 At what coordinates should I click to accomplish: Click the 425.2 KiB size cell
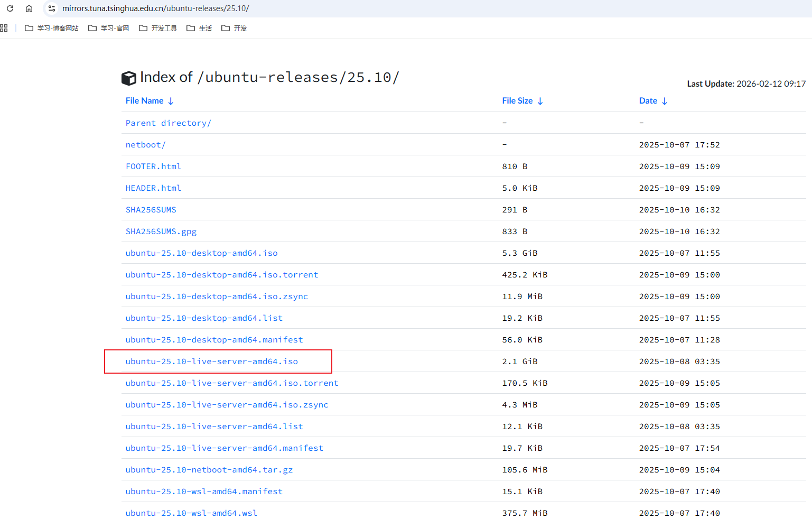click(x=525, y=275)
